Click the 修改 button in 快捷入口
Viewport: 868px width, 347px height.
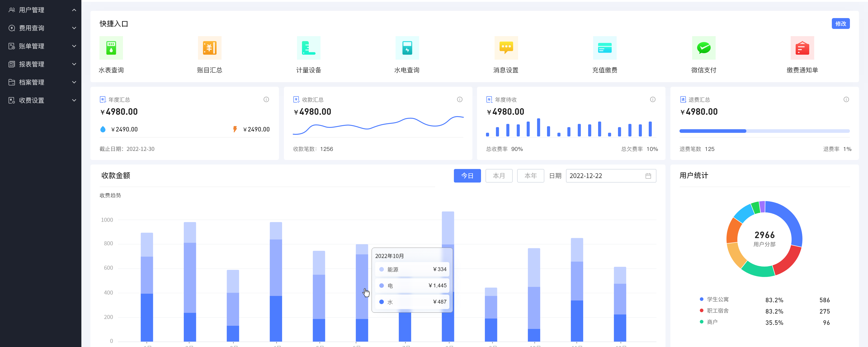(840, 23)
